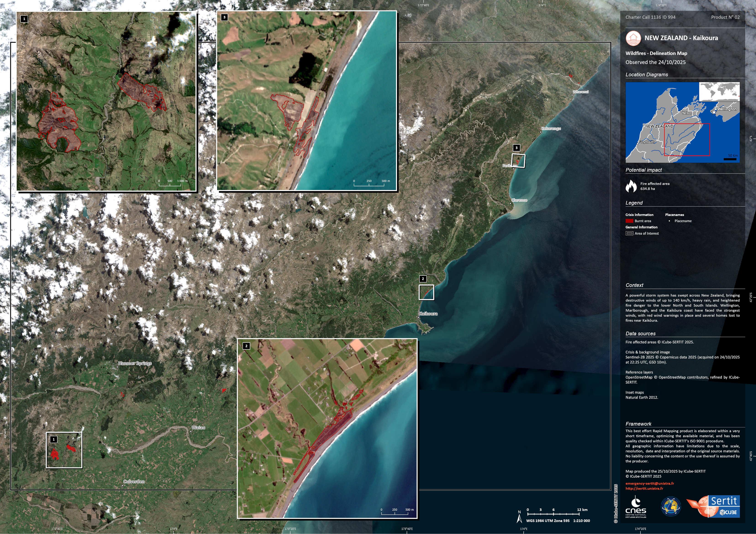The image size is (756, 534).
Task: Click the globe emblem logo between CNES and Sertit
Action: [x=671, y=507]
